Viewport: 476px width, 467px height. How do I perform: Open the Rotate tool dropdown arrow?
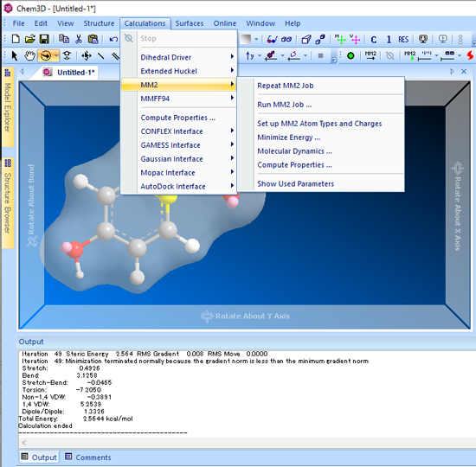click(x=56, y=56)
